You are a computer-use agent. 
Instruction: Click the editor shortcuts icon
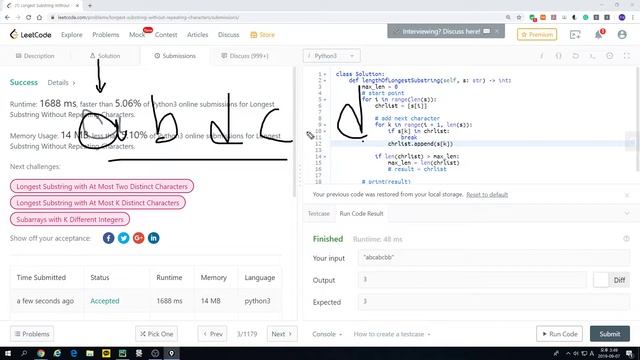(x=593, y=56)
